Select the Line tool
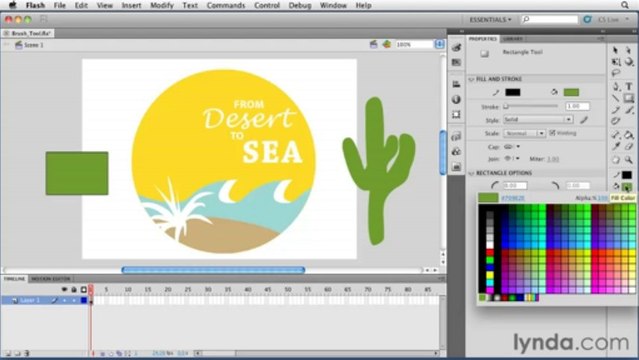Image resolution: width=639 pixels, height=360 pixels. 615,98
